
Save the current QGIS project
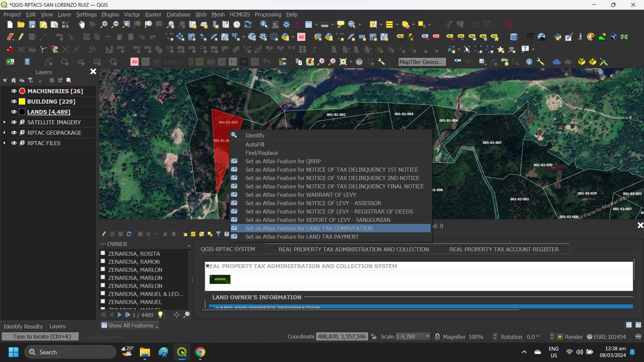[32, 24]
